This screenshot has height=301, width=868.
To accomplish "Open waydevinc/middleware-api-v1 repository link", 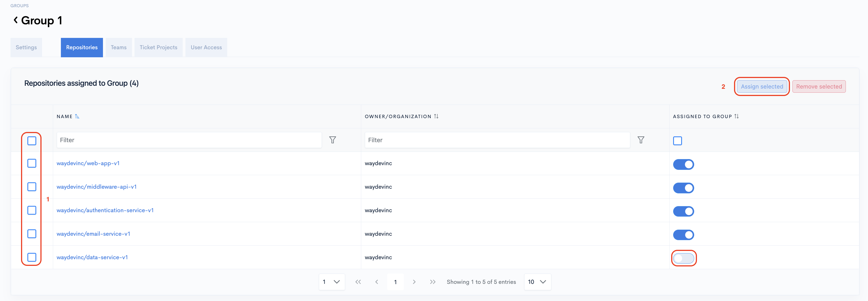I will point(96,186).
